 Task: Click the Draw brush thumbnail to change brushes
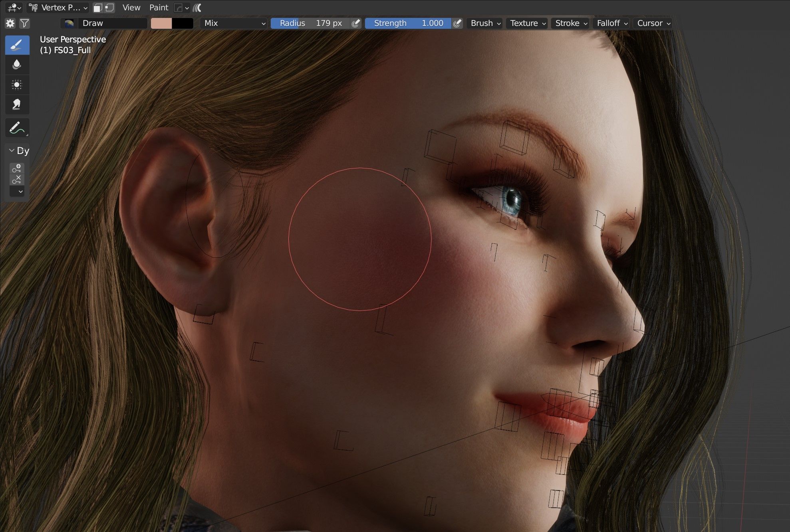[x=68, y=23]
